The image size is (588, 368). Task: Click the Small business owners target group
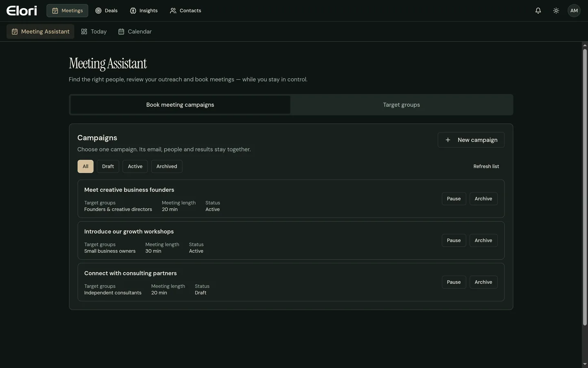(110, 251)
